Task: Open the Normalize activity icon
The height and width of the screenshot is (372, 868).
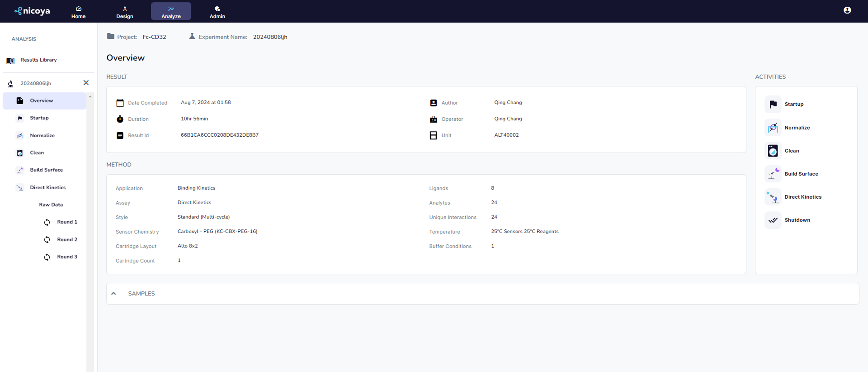Action: pyautogui.click(x=773, y=127)
